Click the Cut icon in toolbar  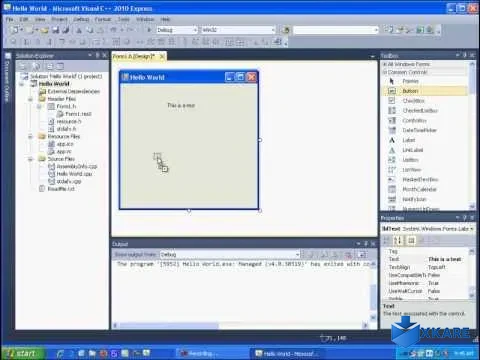click(79, 30)
